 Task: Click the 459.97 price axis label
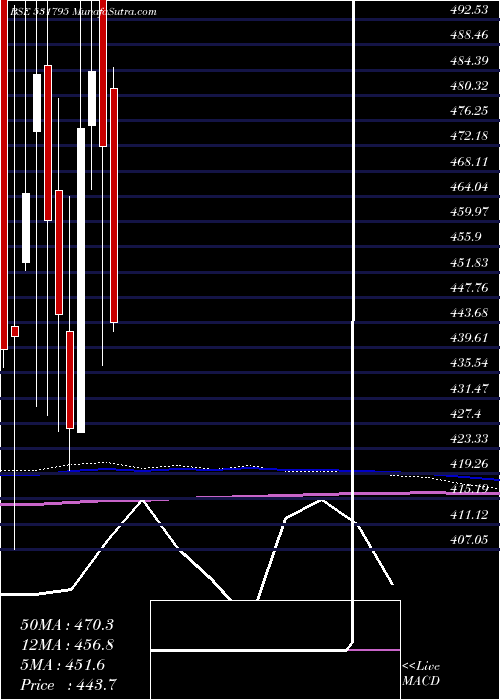(x=470, y=212)
